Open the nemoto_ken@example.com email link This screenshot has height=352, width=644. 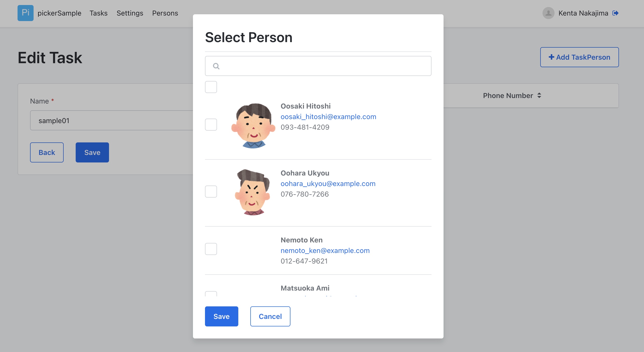[x=325, y=250]
